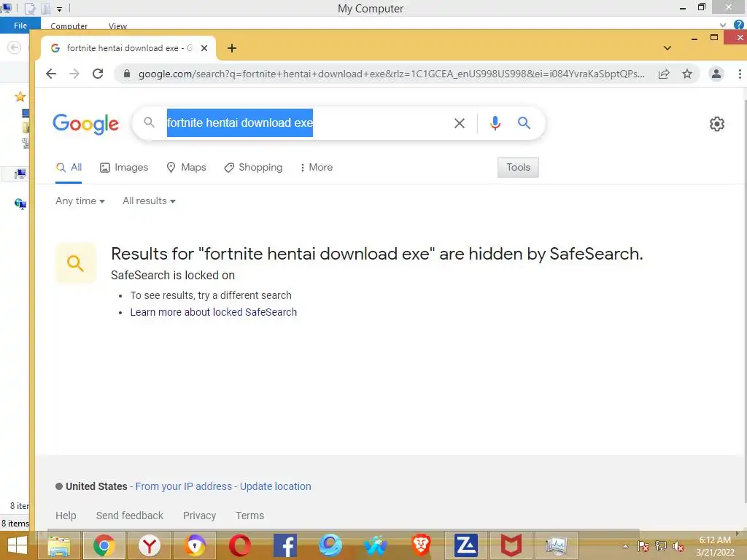The width and height of the screenshot is (747, 560).
Task: Expand the ribbon chevron in My Computer
Action: (x=723, y=25)
